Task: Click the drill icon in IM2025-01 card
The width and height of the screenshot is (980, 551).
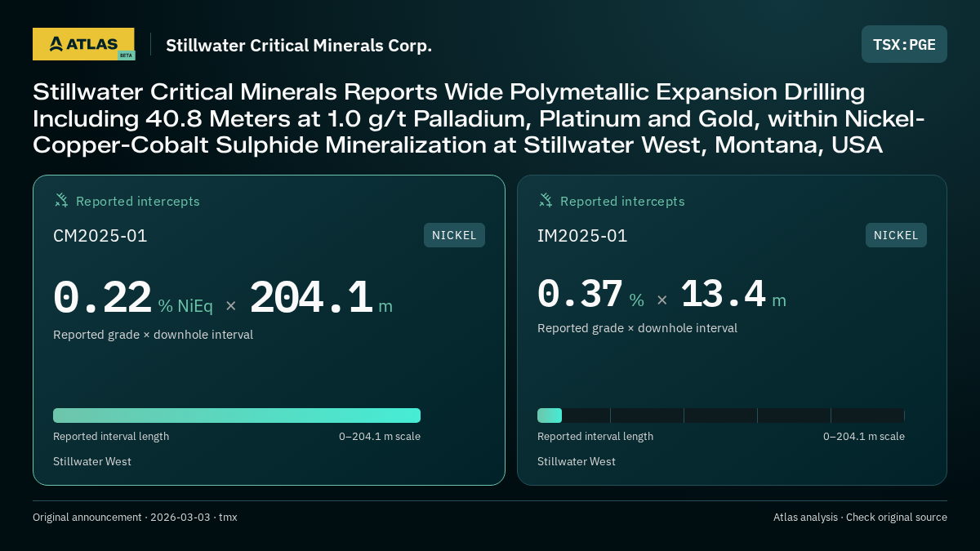Action: point(546,200)
